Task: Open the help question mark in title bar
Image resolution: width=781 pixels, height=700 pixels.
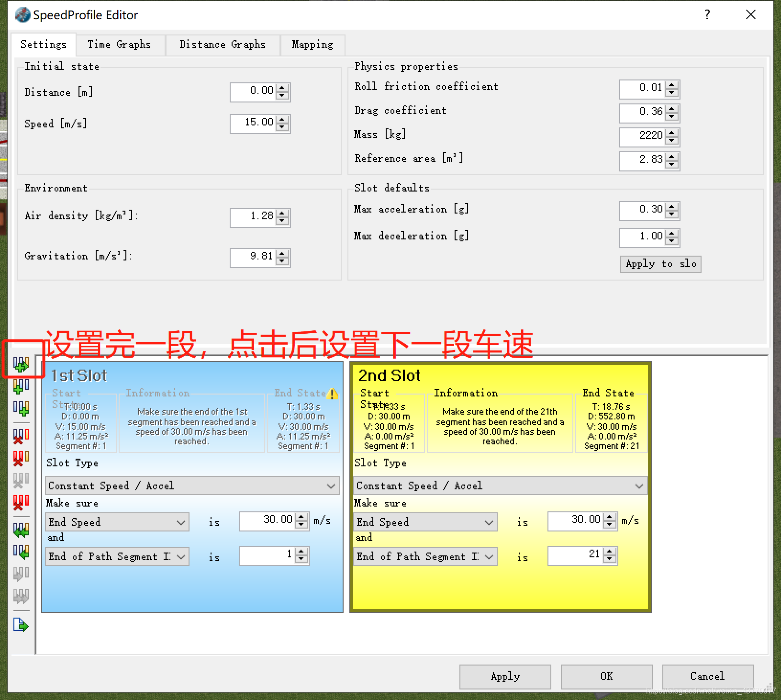Action: tap(707, 15)
